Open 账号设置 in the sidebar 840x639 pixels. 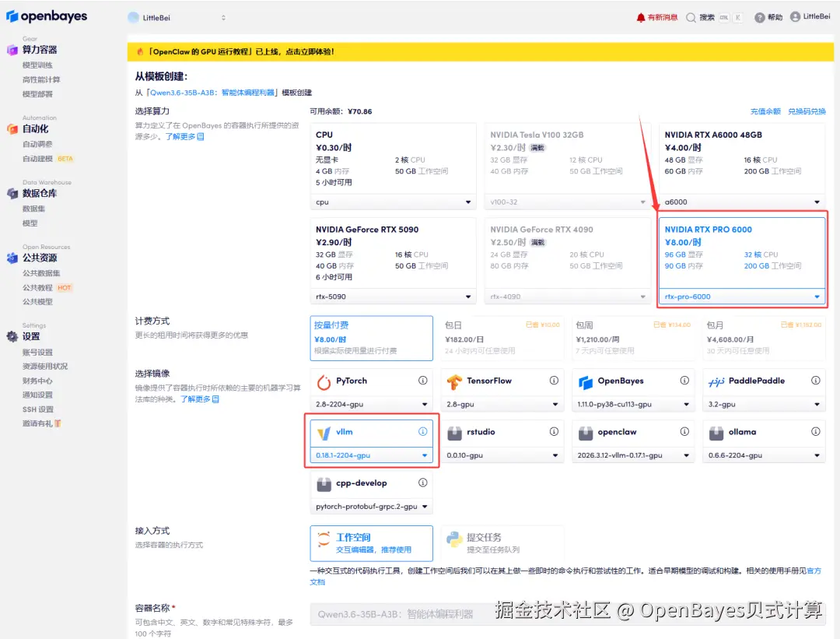pyautogui.click(x=37, y=353)
